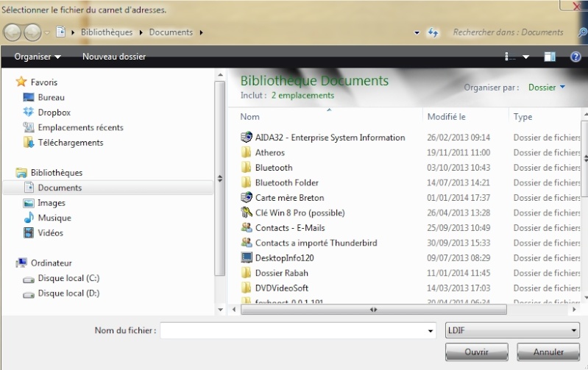Sort by the Type column header
The height and width of the screenshot is (370, 588).
(523, 117)
